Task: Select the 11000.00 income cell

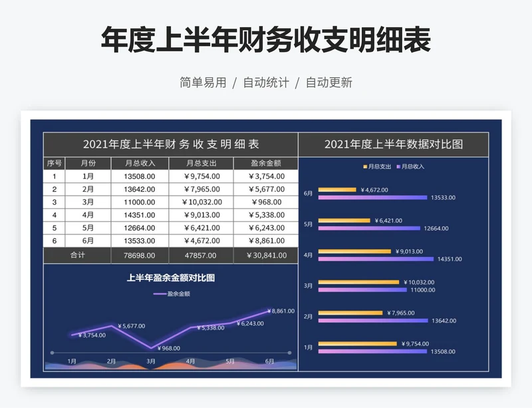Action: (140, 202)
